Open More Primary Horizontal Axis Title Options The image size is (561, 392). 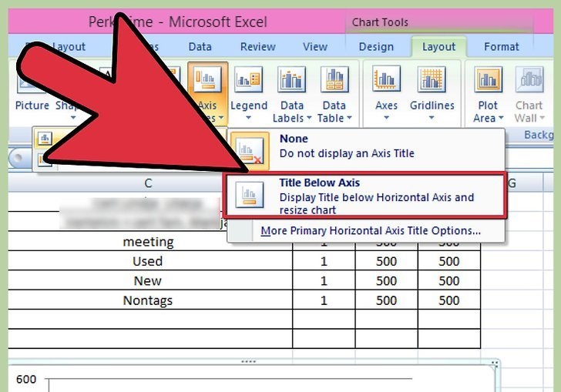pos(371,231)
